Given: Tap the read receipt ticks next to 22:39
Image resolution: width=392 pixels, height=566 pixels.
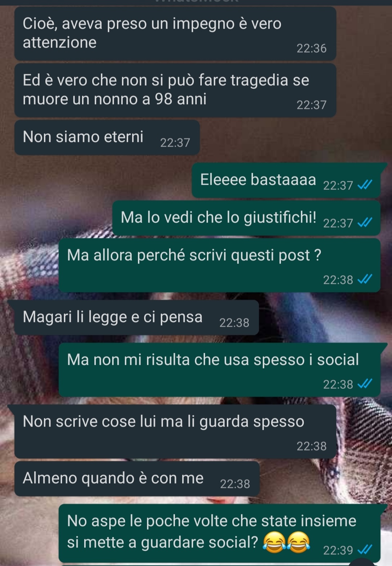Looking at the screenshot, I should pyautogui.click(x=365, y=550).
